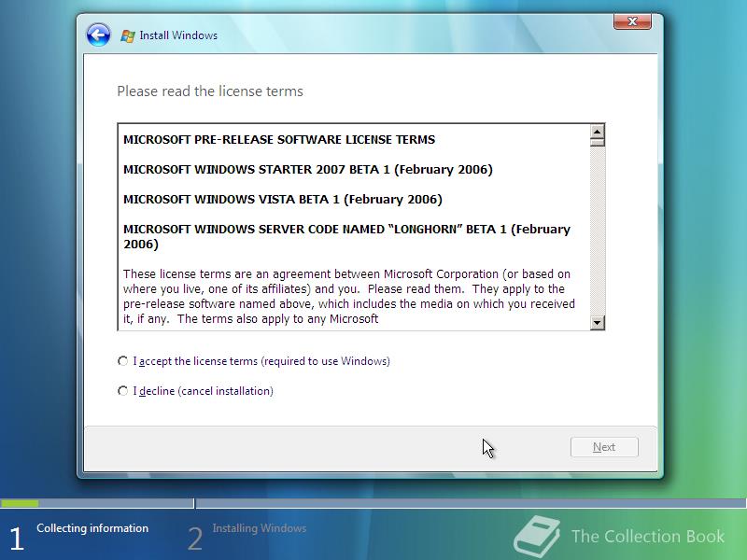Click 'Please read the license terms' heading
The image size is (747, 560).
coord(210,91)
